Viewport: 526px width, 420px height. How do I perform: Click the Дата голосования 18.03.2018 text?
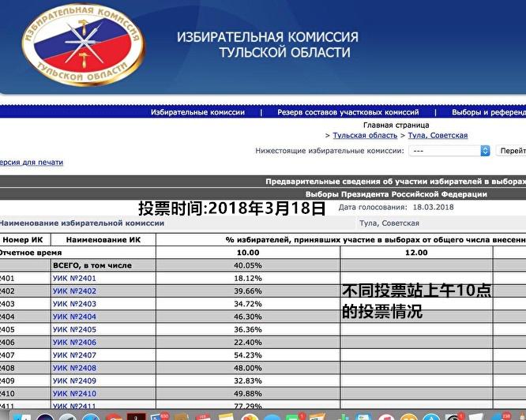396,207
